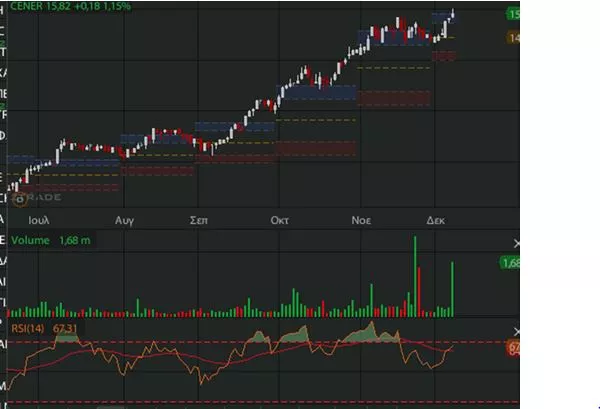Image resolution: width=600 pixels, height=409 pixels.
Task: Click the 67,31 RSI value text
Action: click(65, 326)
